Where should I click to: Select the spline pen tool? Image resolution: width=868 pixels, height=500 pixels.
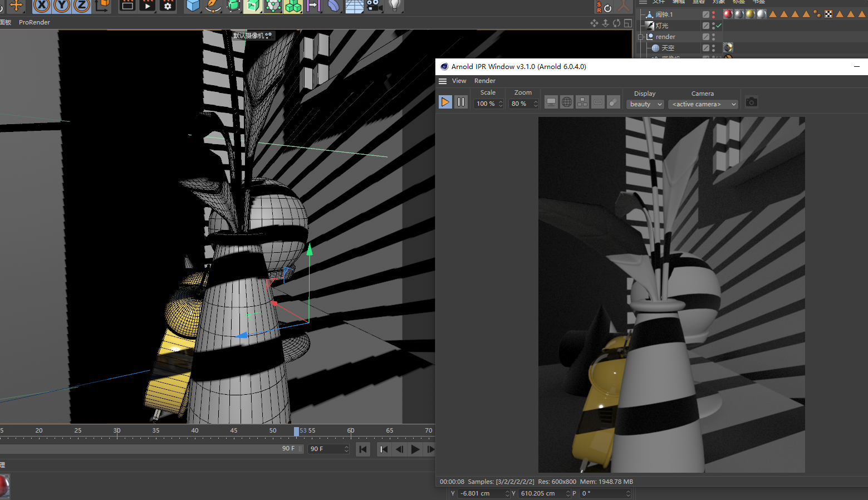click(x=213, y=6)
